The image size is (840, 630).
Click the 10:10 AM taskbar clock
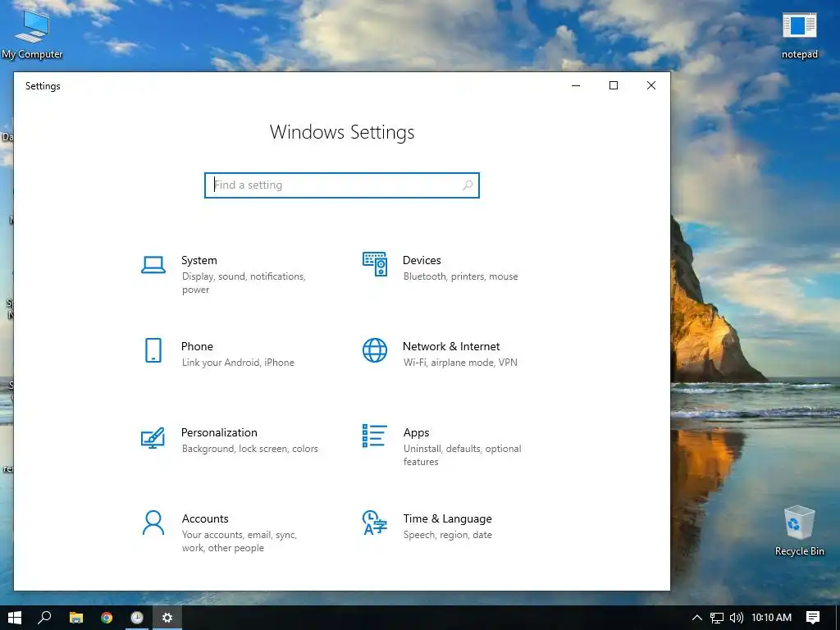pos(771,618)
